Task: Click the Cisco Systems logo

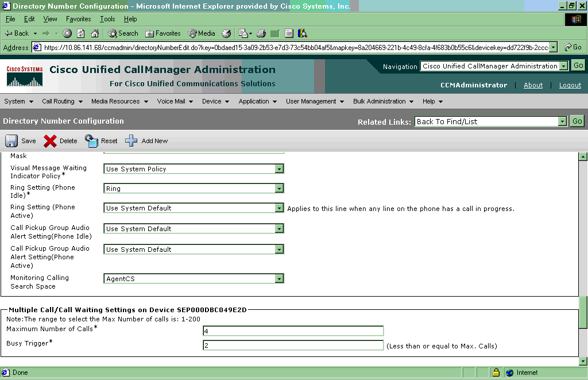Action: pyautogui.click(x=24, y=76)
